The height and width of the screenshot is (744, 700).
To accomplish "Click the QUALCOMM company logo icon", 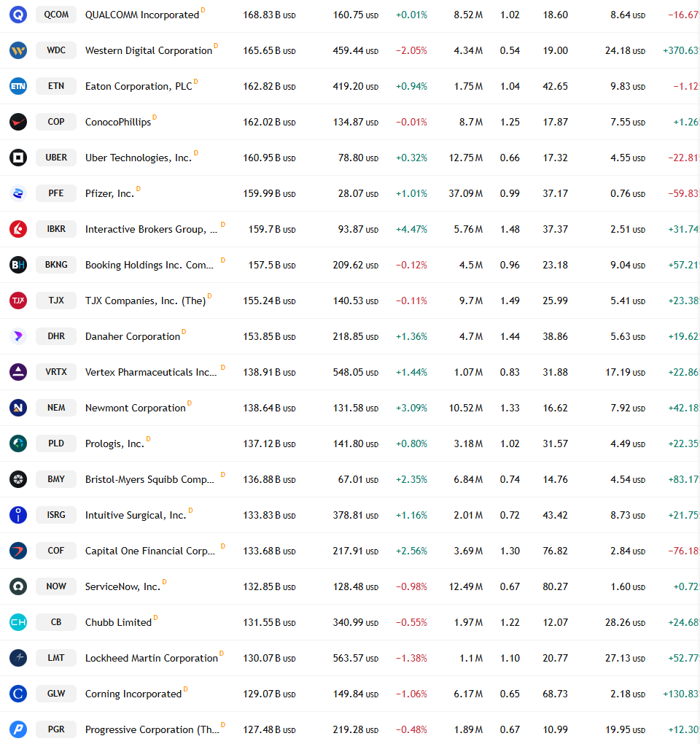I will pyautogui.click(x=18, y=15).
